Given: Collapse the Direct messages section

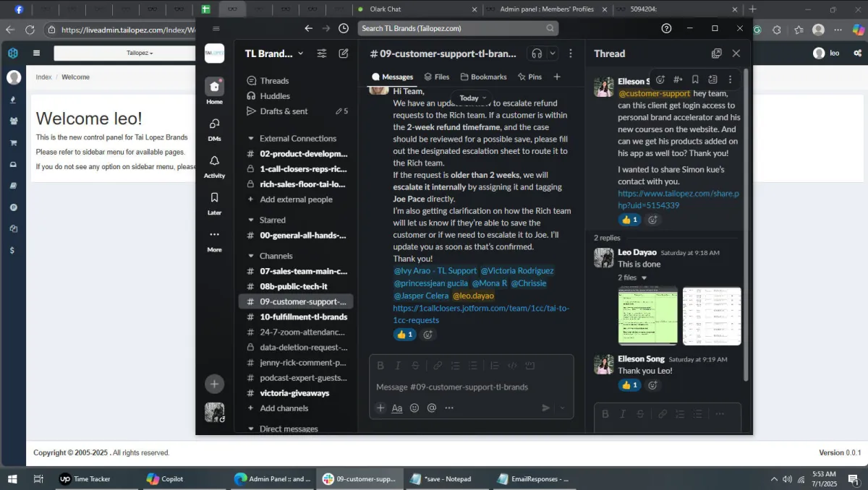Looking at the screenshot, I should (x=251, y=429).
